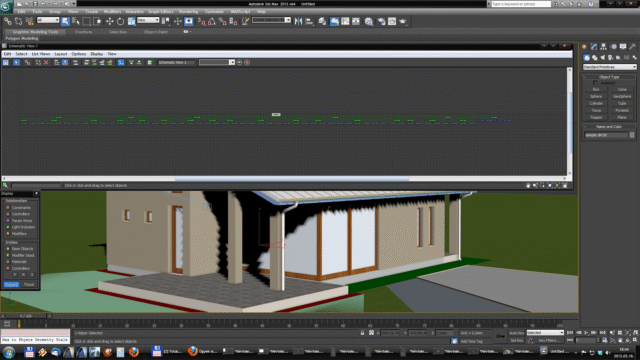This screenshot has width=640, height=360.
Task: Open the Modifiers menu
Action: tap(112, 11)
